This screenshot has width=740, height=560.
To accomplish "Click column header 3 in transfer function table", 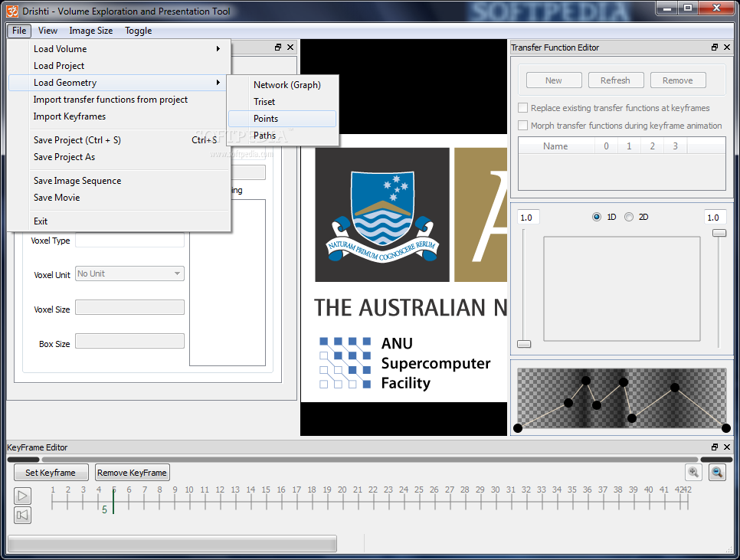I will click(676, 146).
